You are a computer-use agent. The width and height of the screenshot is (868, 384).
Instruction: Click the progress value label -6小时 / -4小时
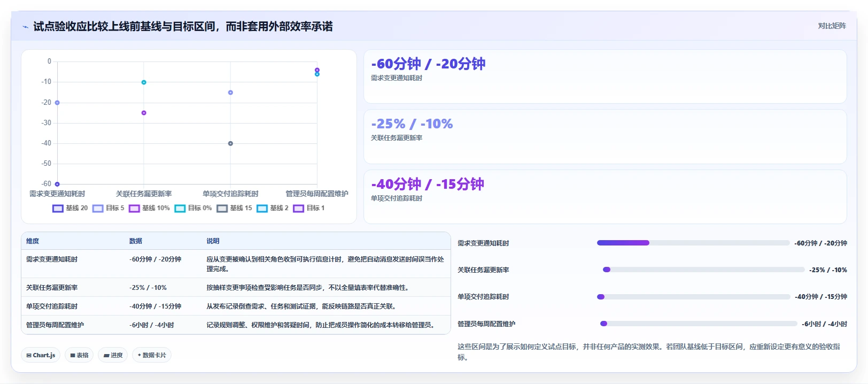coord(824,324)
